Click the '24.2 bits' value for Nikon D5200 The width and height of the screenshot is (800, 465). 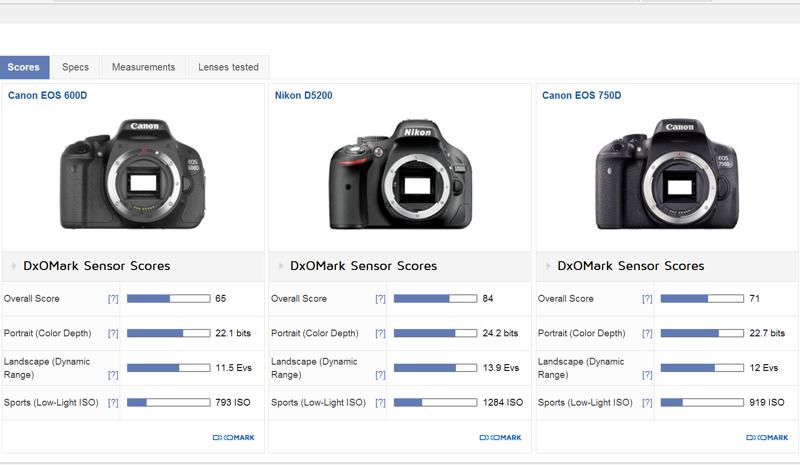point(500,333)
